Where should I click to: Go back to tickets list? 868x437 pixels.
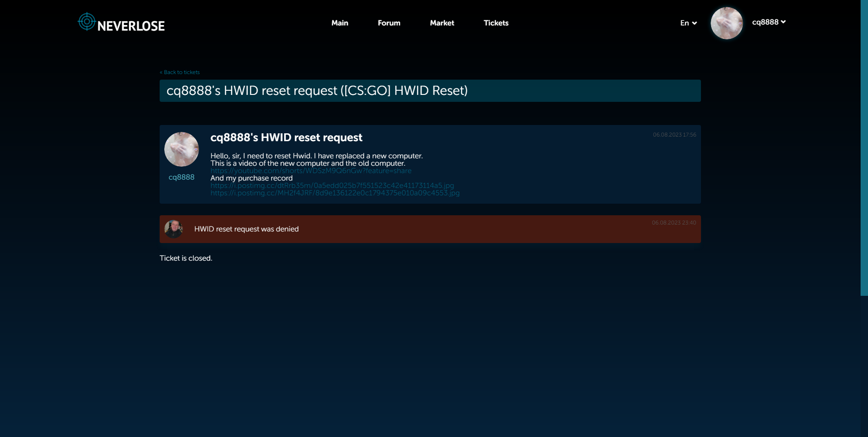point(180,72)
